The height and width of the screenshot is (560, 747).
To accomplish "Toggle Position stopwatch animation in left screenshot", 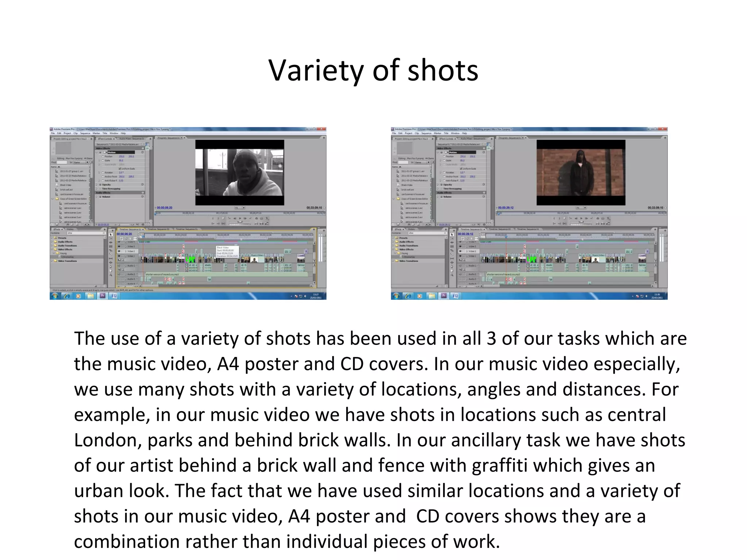I will point(103,156).
